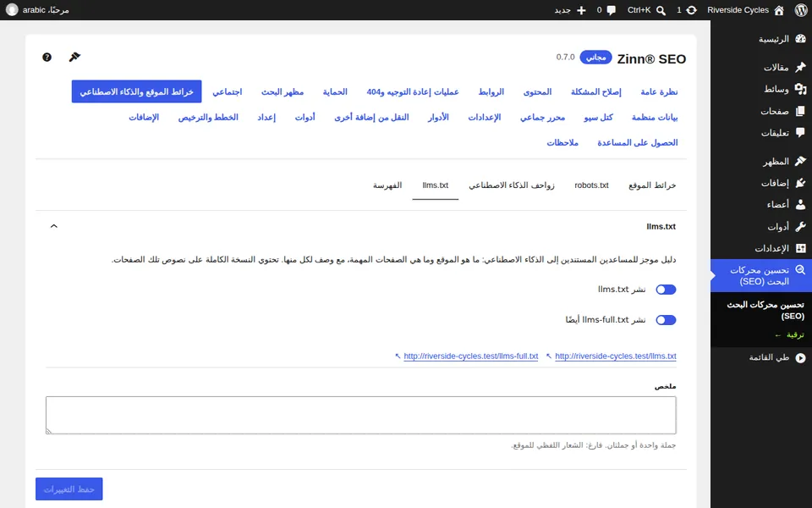This screenshot has width=812, height=508.
Task: Switch to robots.txt sub-tab
Action: click(x=591, y=185)
